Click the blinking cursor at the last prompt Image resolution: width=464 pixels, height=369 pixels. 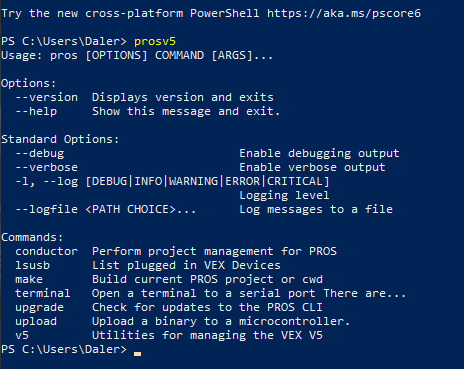(138, 354)
